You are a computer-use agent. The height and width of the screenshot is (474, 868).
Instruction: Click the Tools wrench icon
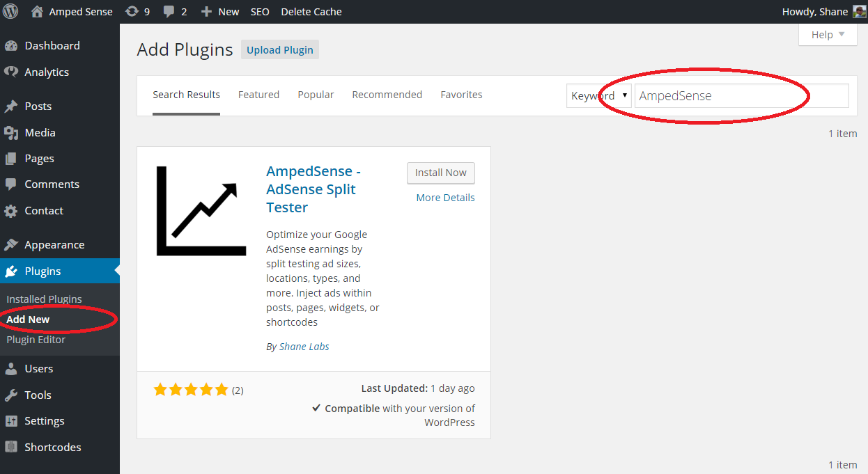click(x=11, y=395)
